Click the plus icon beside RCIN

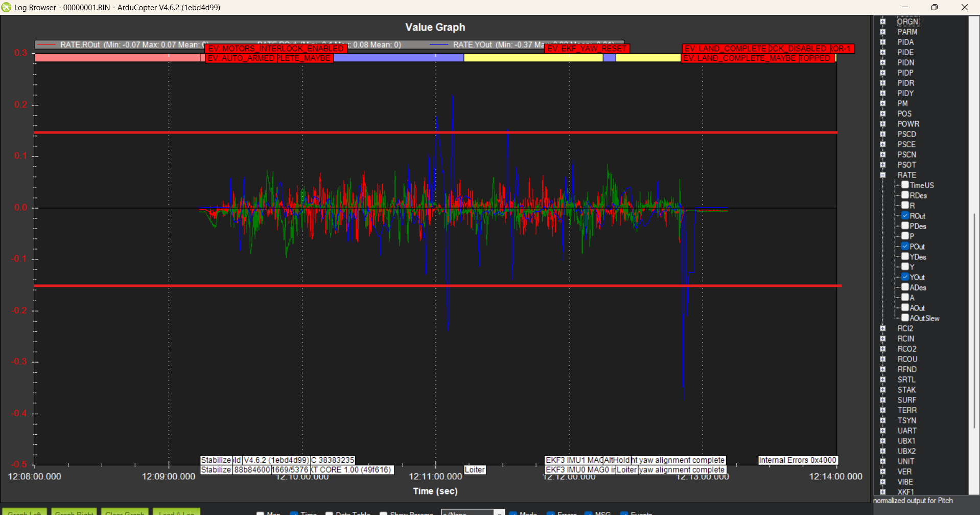(882, 339)
